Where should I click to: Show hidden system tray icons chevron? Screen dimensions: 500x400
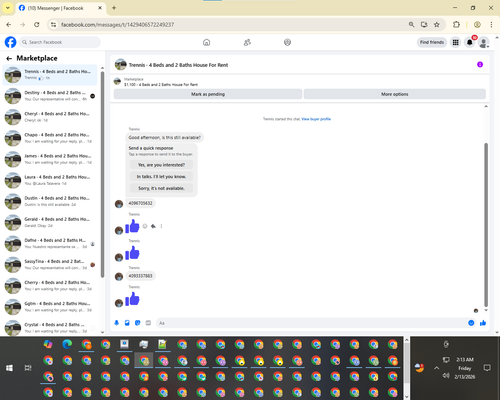pyautogui.click(x=437, y=368)
